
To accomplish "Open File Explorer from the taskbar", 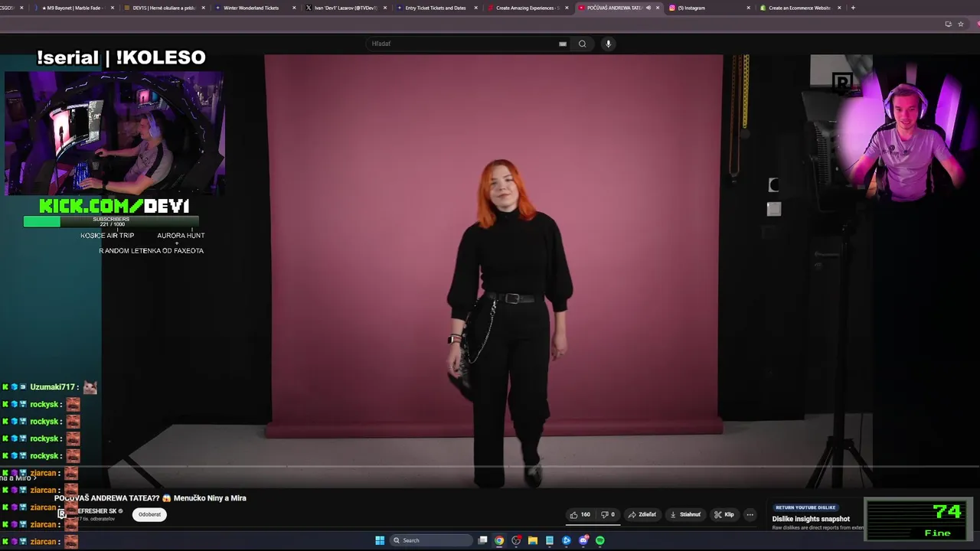I will [x=533, y=540].
